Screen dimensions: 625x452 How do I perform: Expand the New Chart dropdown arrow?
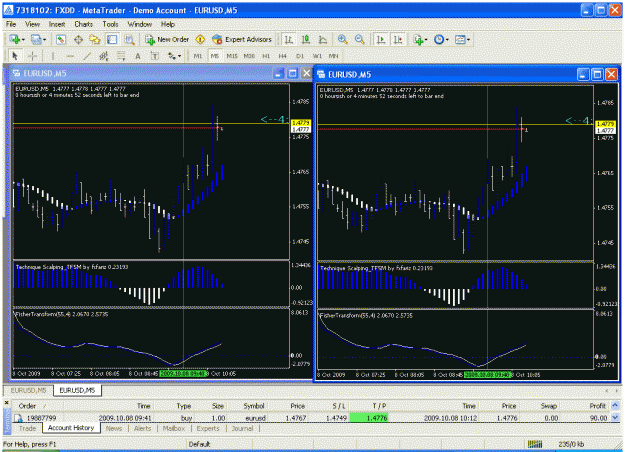[24, 40]
